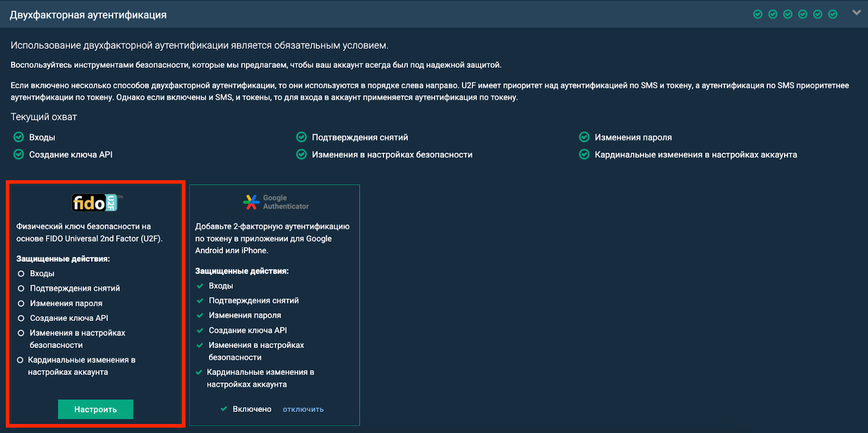Click the FIDO card Входы circle marker
The height and width of the screenshot is (433, 868).
point(21,274)
